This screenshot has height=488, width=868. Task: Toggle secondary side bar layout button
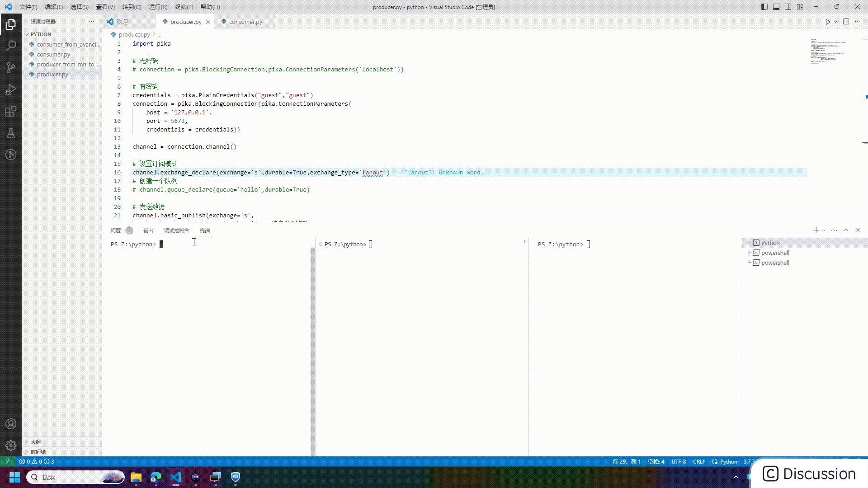point(788,7)
